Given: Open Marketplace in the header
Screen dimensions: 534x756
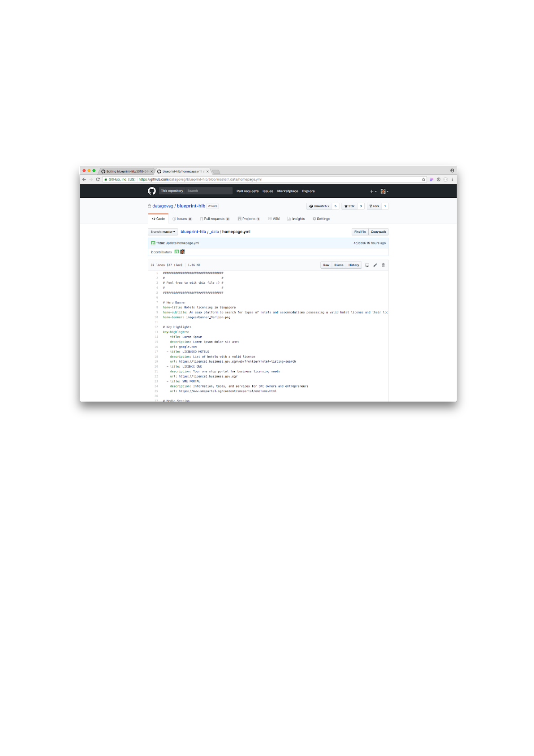Looking at the screenshot, I should tap(288, 191).
